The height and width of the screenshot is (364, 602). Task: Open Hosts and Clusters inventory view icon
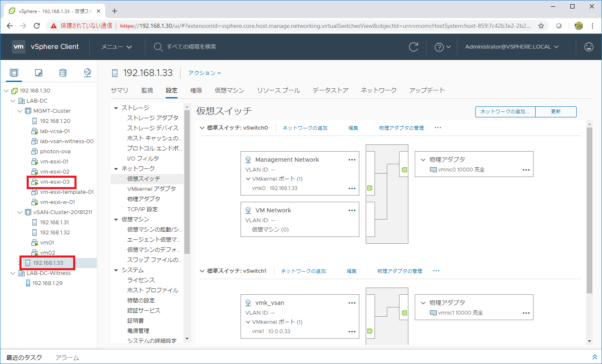[x=14, y=73]
